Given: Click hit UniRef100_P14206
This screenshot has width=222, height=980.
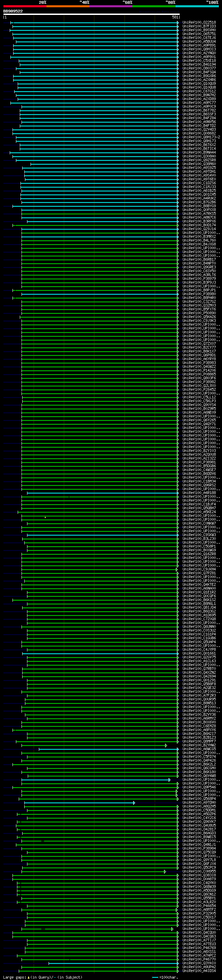Looking at the screenshot, I should (199, 371).
